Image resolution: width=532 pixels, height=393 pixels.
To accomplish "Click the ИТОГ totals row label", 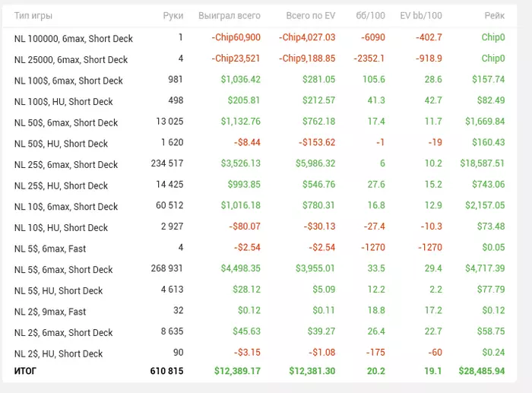I will [25, 371].
